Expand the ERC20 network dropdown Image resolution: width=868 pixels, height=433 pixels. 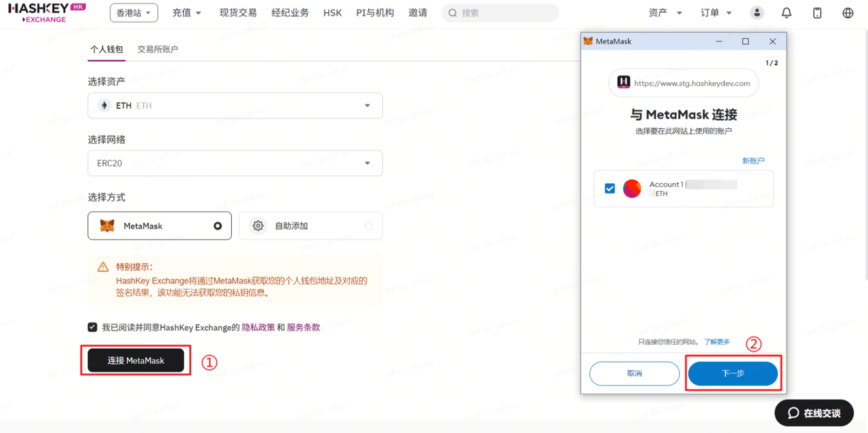click(x=367, y=164)
